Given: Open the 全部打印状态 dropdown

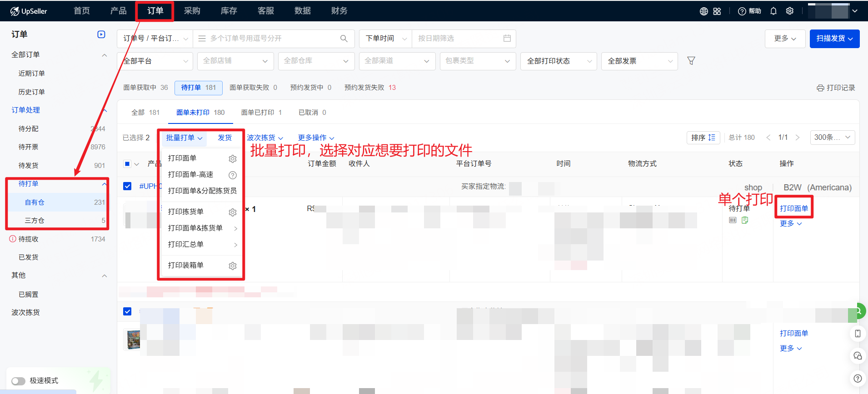Looking at the screenshot, I should [559, 61].
